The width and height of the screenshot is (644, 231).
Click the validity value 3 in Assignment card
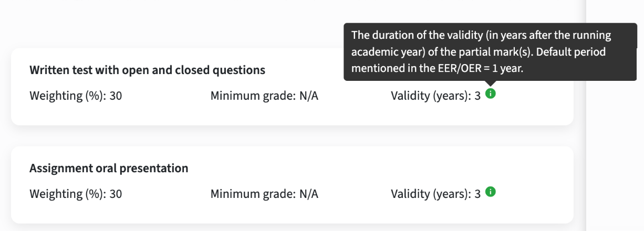coord(477,194)
